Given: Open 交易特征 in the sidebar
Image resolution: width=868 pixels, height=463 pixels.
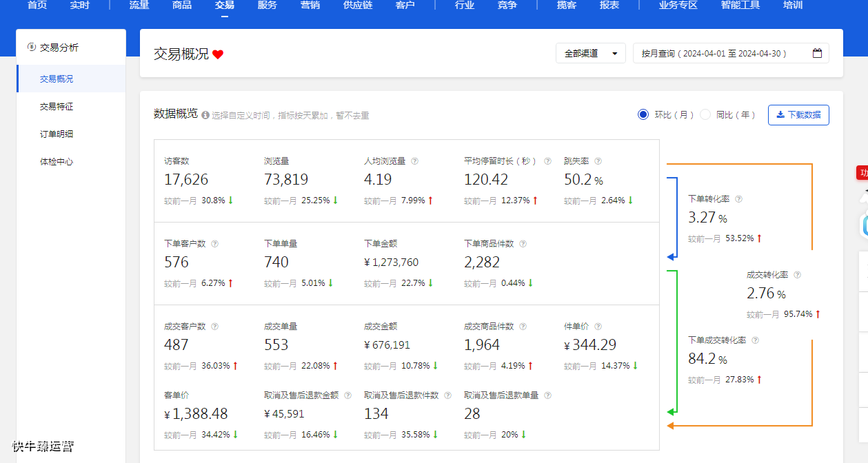Looking at the screenshot, I should (57, 107).
